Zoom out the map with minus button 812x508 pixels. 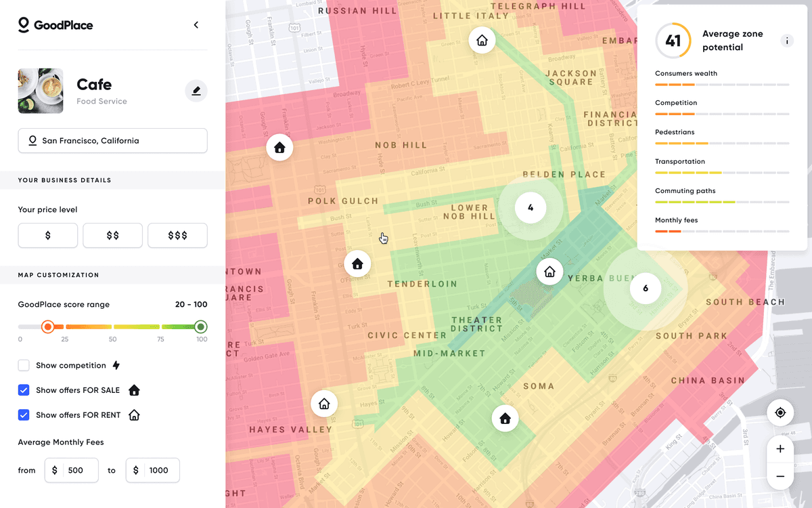click(780, 476)
